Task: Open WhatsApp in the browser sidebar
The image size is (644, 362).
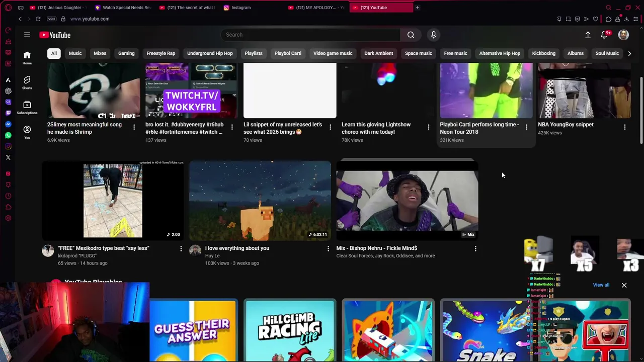Action: pyautogui.click(x=8, y=135)
